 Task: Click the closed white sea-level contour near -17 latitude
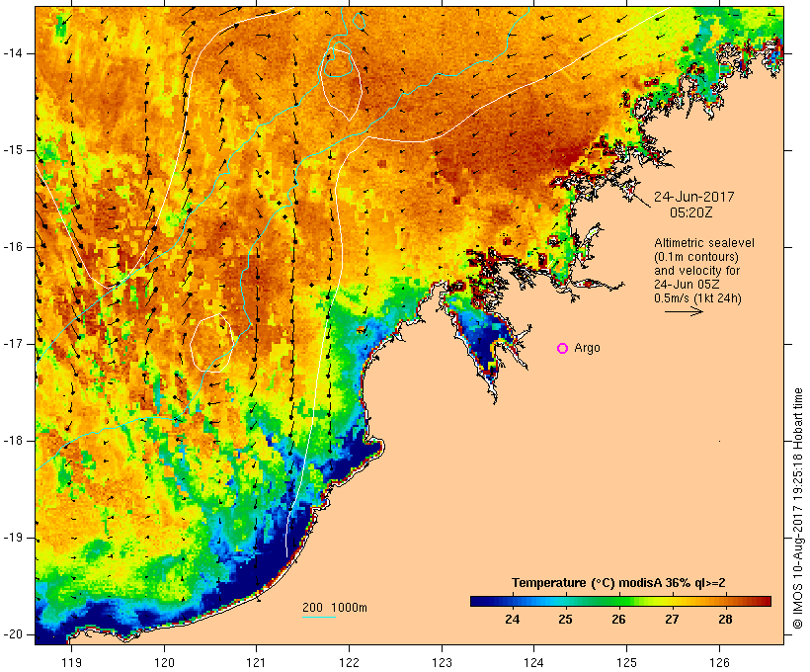pyautogui.click(x=211, y=343)
